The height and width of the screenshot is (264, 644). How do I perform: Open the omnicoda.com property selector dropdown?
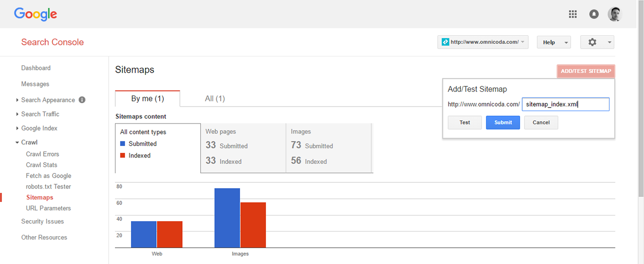(x=483, y=42)
